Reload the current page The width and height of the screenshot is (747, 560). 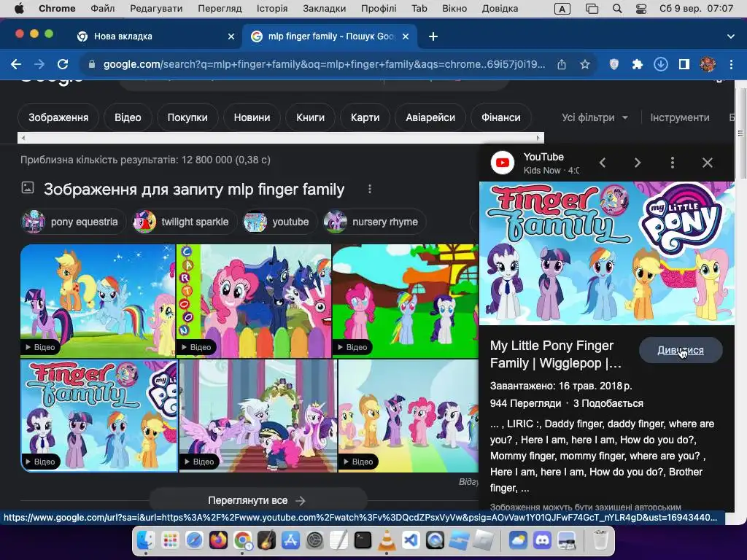(63, 64)
